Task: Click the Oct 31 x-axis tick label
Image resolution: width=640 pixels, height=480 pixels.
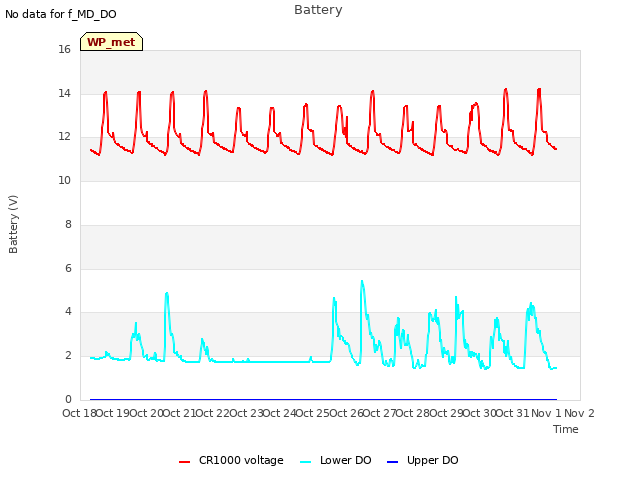Action: point(512,413)
